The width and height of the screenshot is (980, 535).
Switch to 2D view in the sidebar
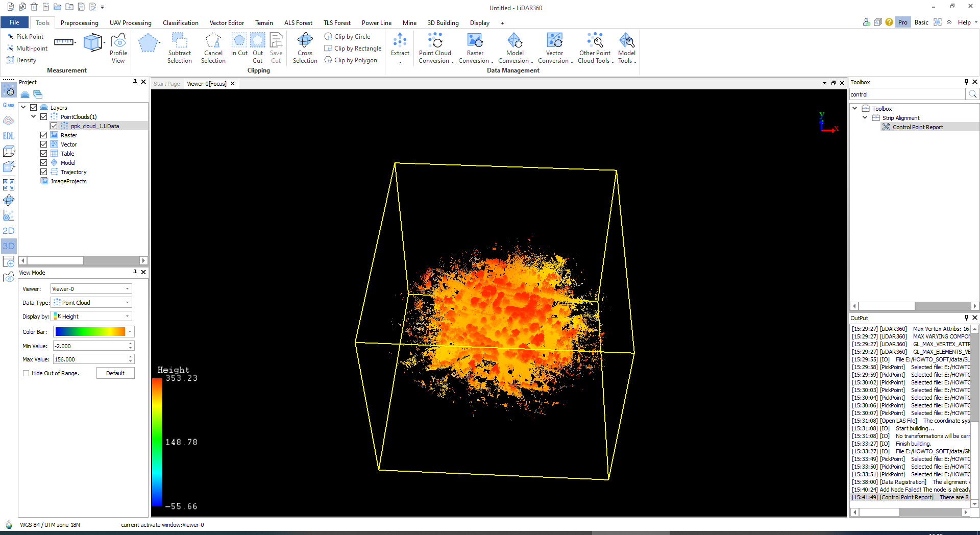pyautogui.click(x=9, y=231)
